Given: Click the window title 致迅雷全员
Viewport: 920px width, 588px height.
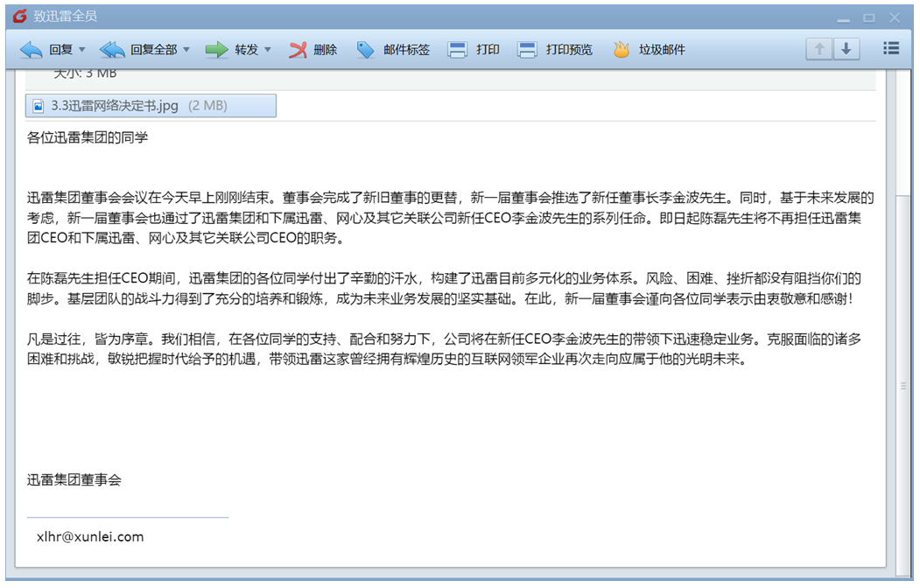Looking at the screenshot, I should [65, 16].
